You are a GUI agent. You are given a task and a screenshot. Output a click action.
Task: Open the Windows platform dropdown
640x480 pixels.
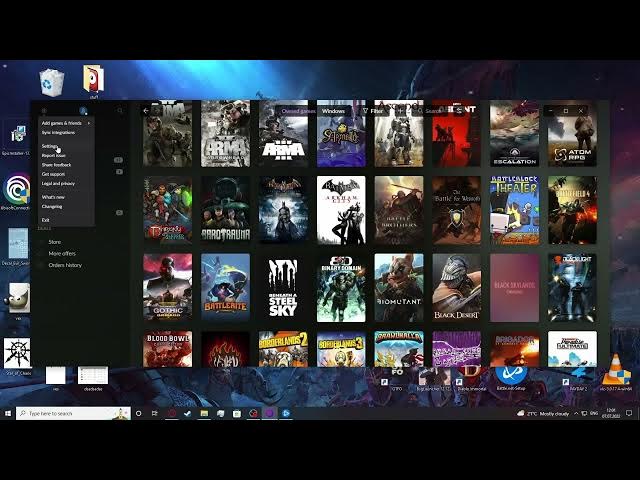click(333, 111)
